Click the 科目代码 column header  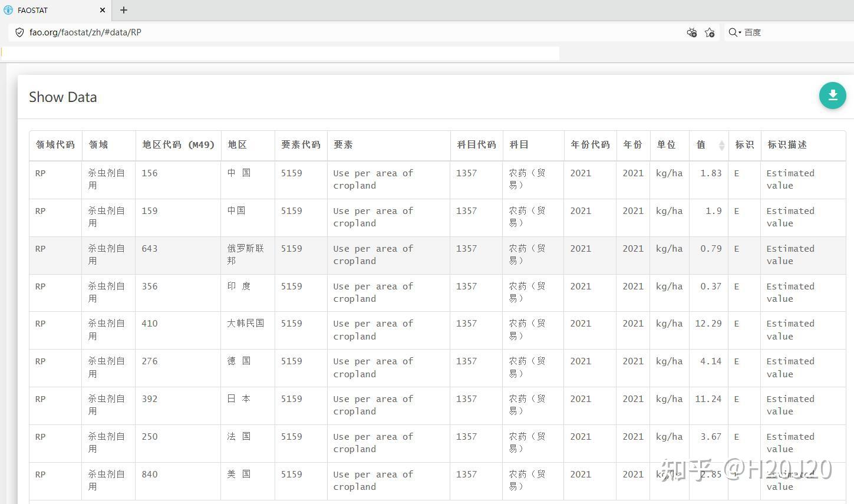pos(476,145)
